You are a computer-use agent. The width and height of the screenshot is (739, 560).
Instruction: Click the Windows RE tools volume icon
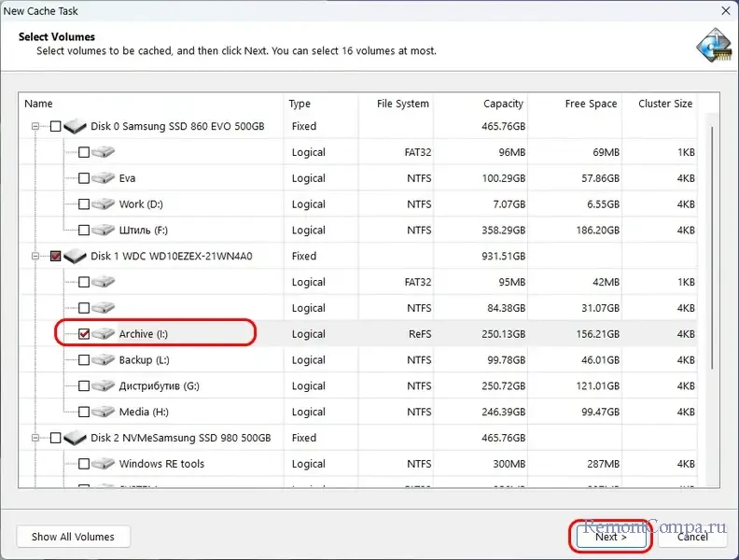[104, 464]
